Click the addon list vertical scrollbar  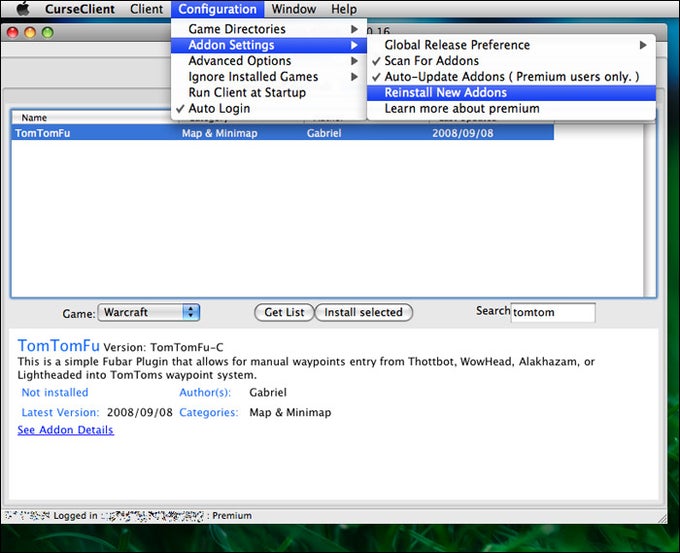click(649, 210)
